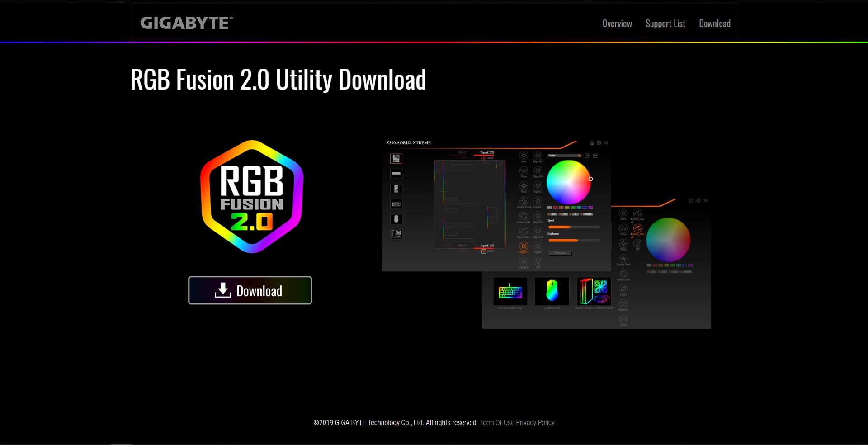Click the AORUS M3 mouse thumbnail
This screenshot has width=868, height=445.
pyautogui.click(x=552, y=291)
